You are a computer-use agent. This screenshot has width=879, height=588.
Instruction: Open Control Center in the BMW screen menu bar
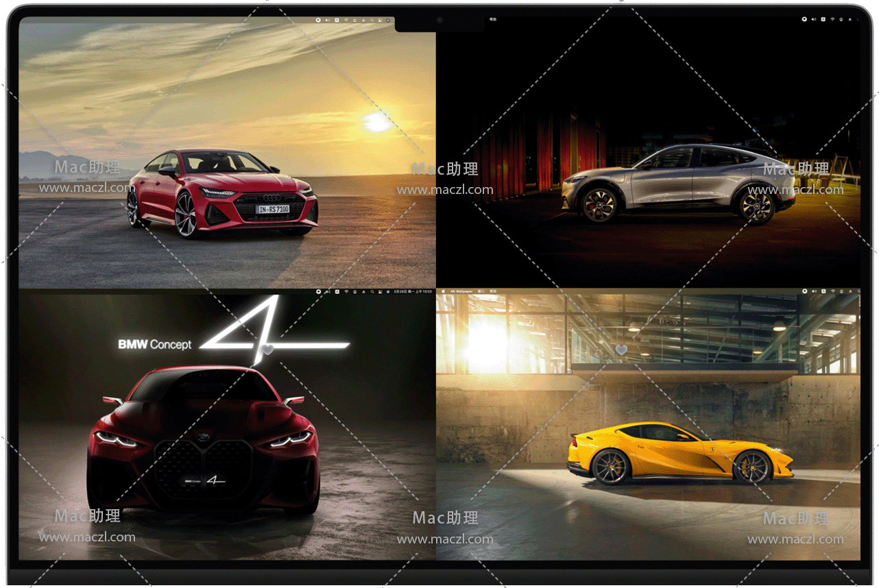pyautogui.click(x=380, y=292)
